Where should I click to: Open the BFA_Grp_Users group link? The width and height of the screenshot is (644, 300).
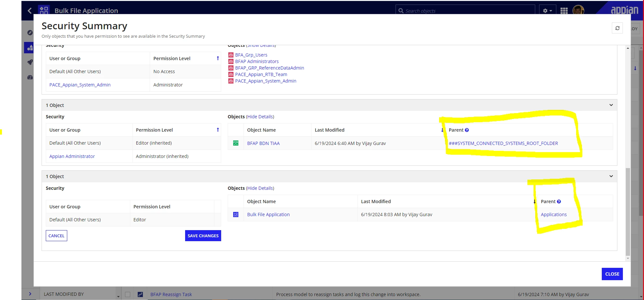(251, 55)
